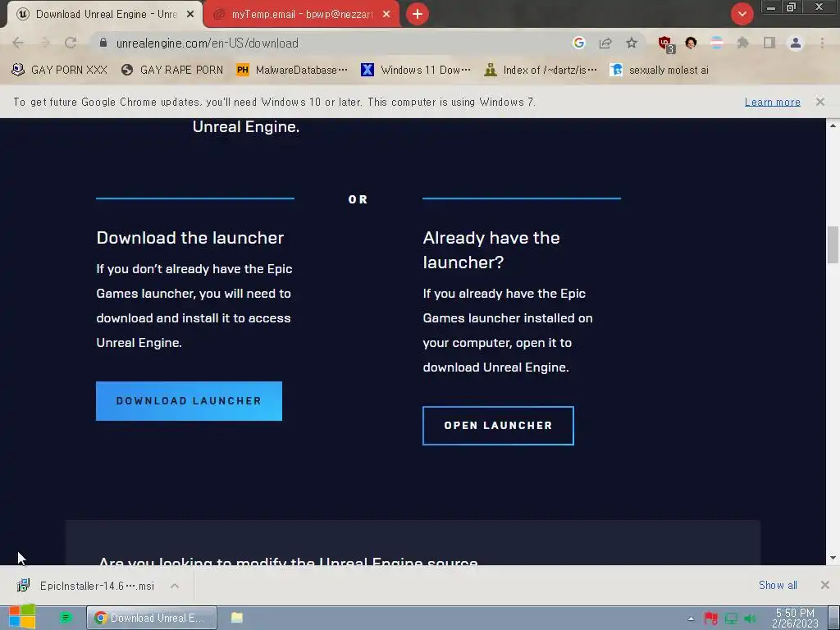View site information via the lock icon

103,43
